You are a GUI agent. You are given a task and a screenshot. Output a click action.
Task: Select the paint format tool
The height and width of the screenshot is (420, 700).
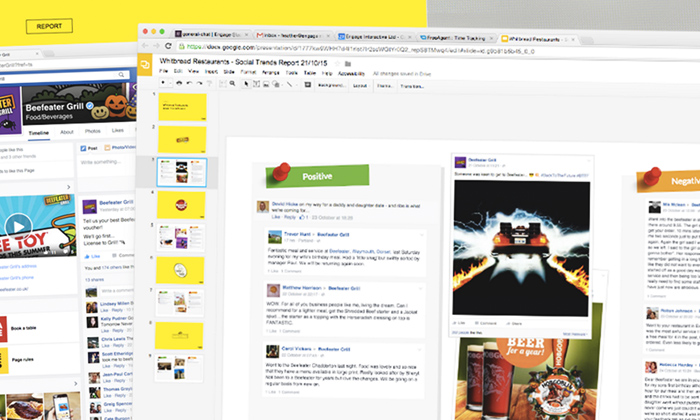tap(209, 83)
